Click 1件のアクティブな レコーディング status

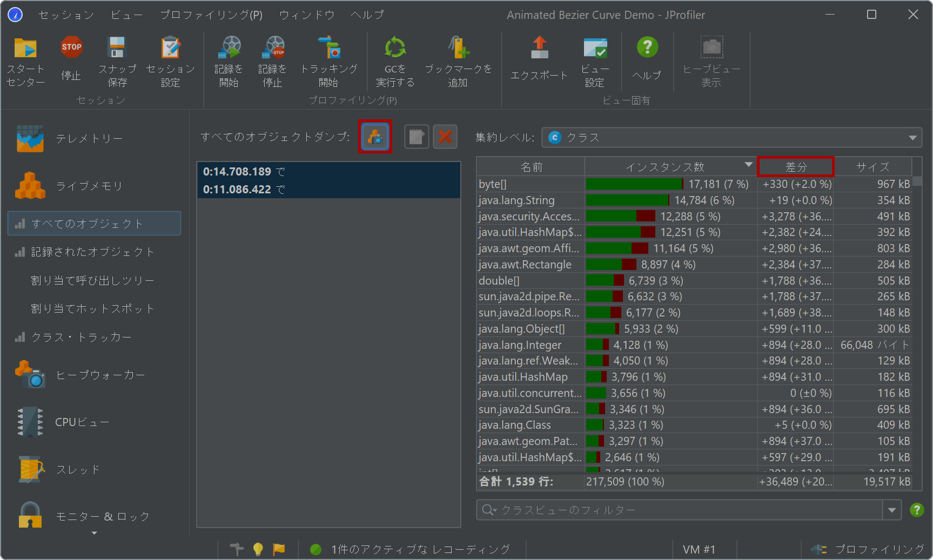[x=411, y=549]
